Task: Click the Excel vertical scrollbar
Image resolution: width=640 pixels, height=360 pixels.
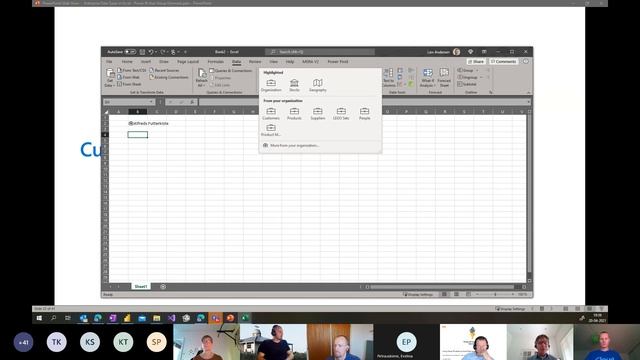Action: point(529,194)
